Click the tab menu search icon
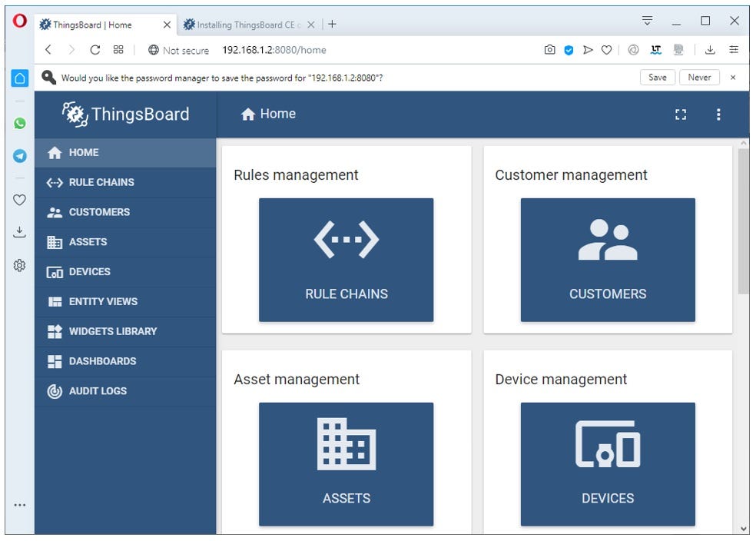Viewport: 756px width, 541px height. click(647, 21)
